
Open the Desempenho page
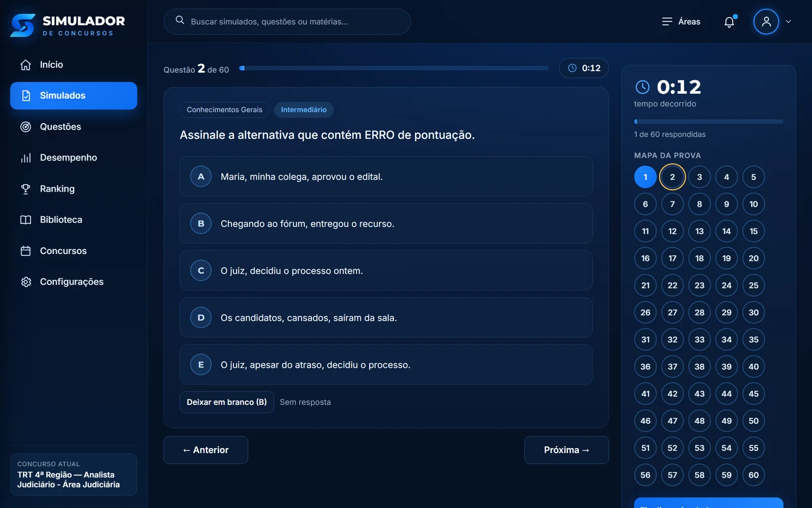coord(74,158)
